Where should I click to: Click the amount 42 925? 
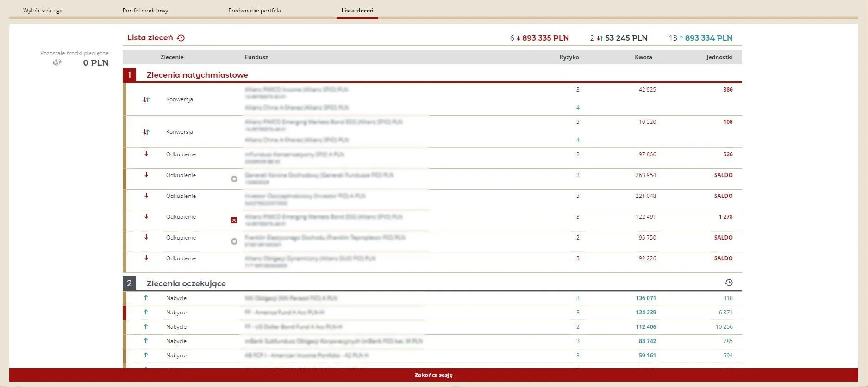click(647, 90)
